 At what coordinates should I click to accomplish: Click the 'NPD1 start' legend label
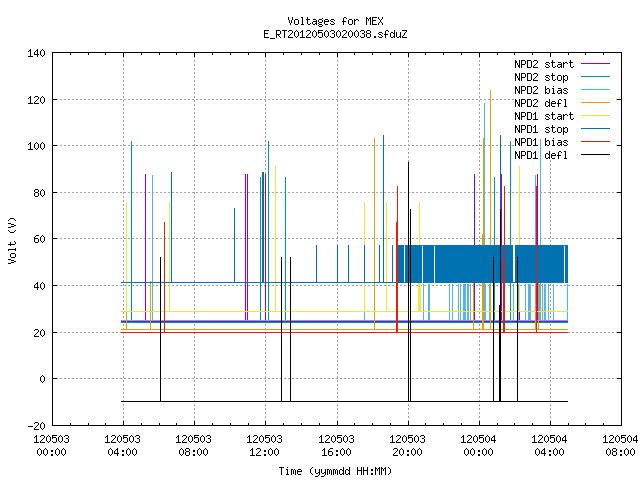pyautogui.click(x=544, y=116)
